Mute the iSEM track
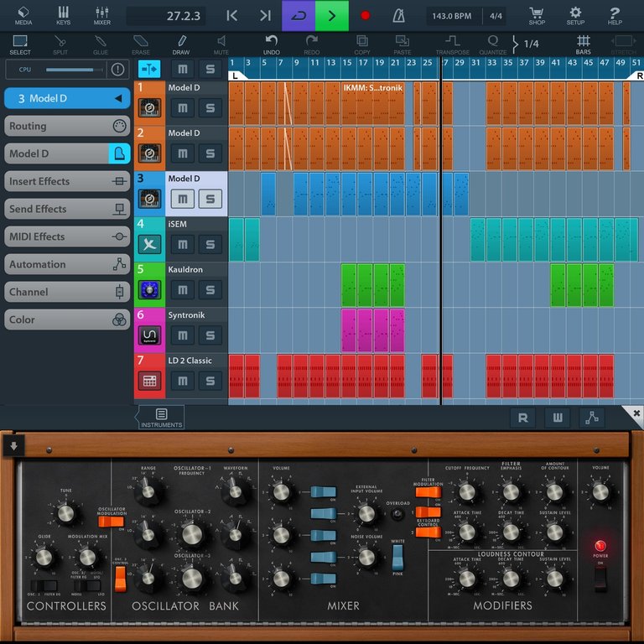This screenshot has width=644, height=644. click(x=183, y=244)
